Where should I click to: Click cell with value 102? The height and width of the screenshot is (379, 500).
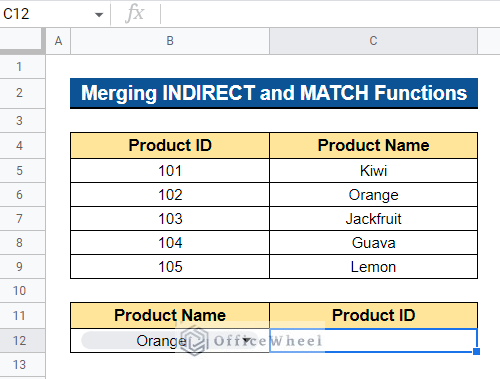[x=170, y=194]
